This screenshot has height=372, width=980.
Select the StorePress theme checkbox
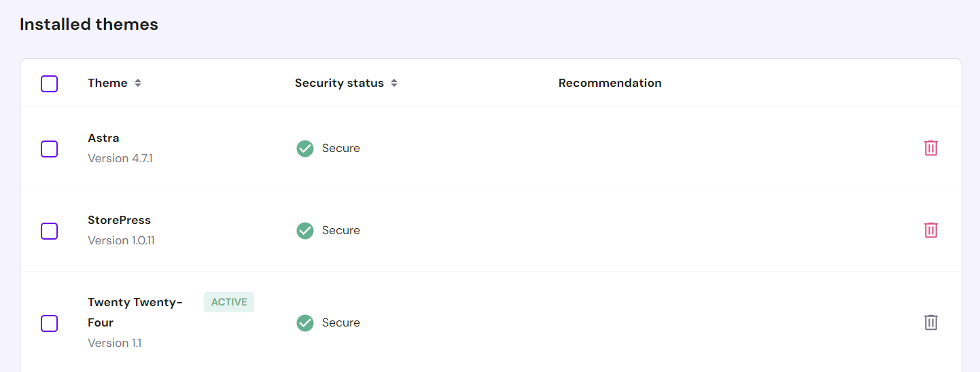(50, 231)
